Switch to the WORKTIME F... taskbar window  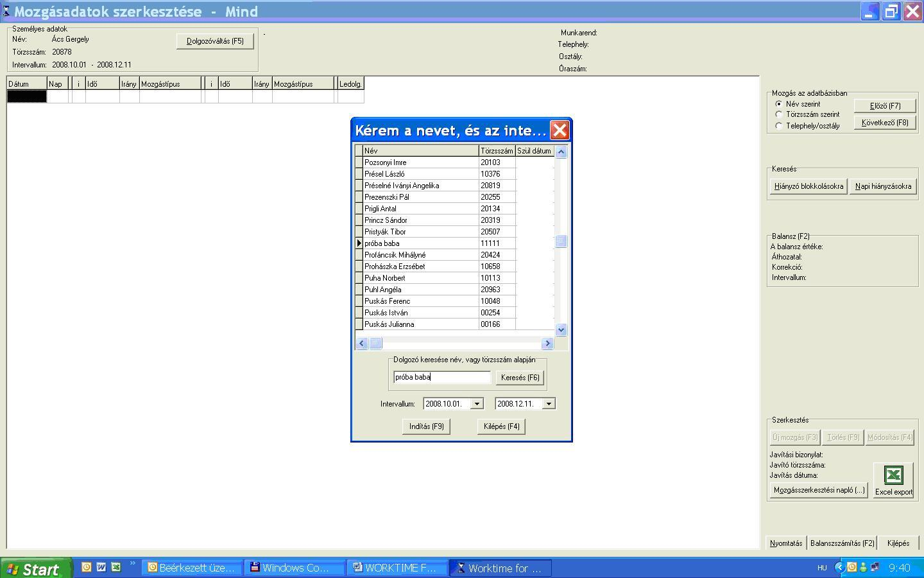pos(398,568)
